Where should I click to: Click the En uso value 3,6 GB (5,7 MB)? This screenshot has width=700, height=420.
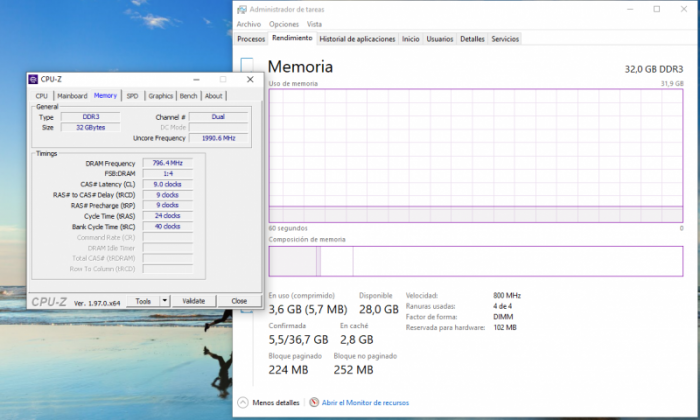pos(308,309)
